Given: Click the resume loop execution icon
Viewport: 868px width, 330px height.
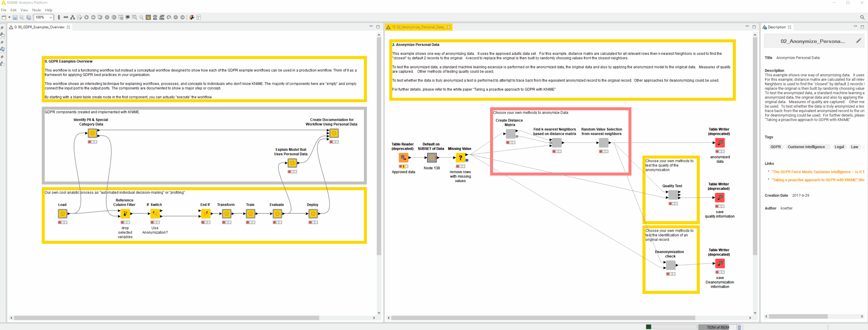Looking at the screenshot, I should click(183, 17).
